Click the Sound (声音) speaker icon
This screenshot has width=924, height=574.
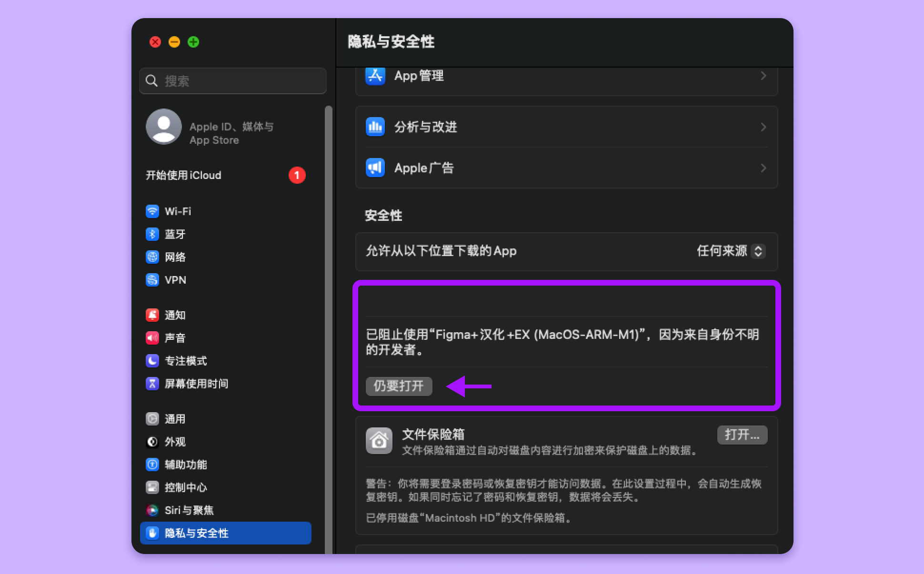[152, 338]
